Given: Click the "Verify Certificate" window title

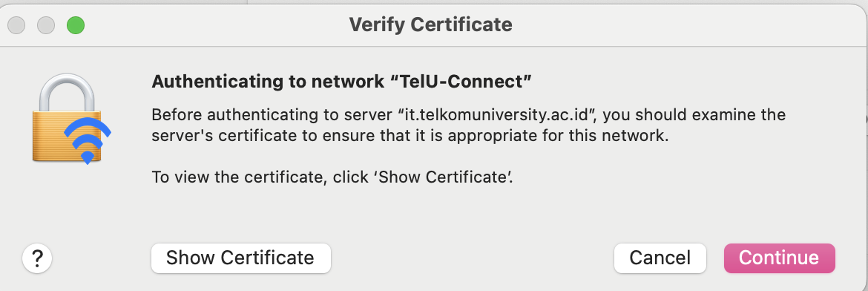Looking at the screenshot, I should (431, 24).
